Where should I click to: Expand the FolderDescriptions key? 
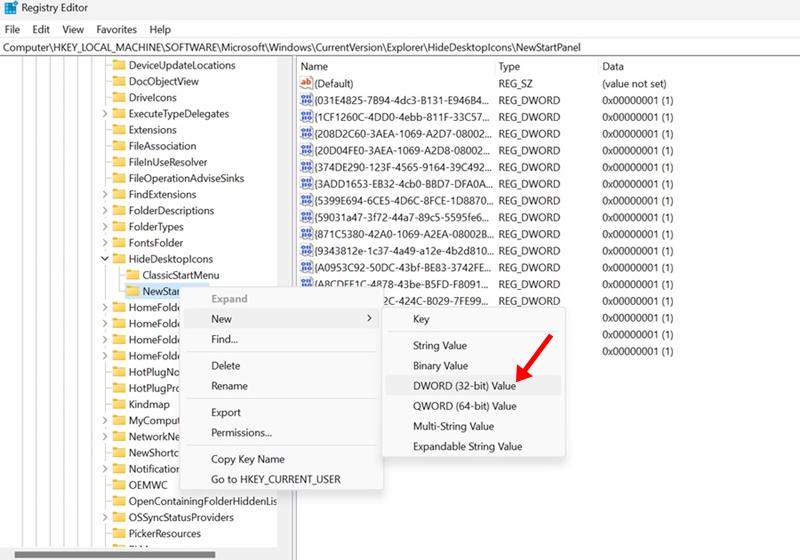coord(105,210)
